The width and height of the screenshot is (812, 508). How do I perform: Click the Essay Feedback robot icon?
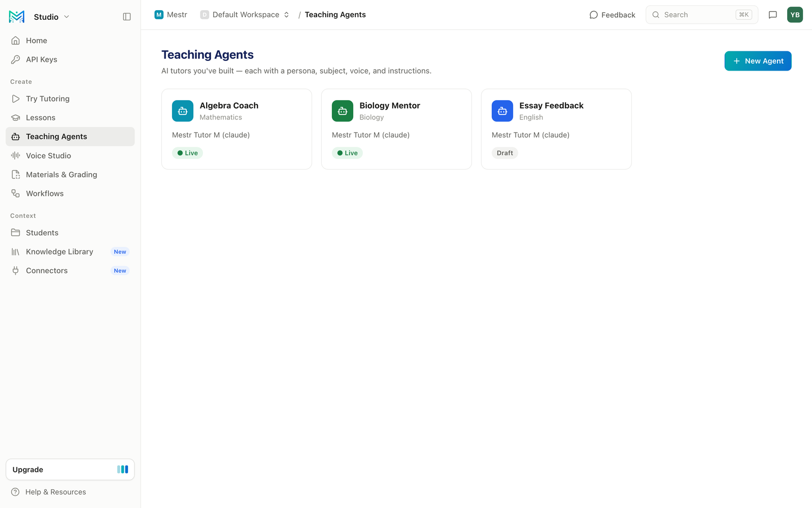(x=502, y=111)
